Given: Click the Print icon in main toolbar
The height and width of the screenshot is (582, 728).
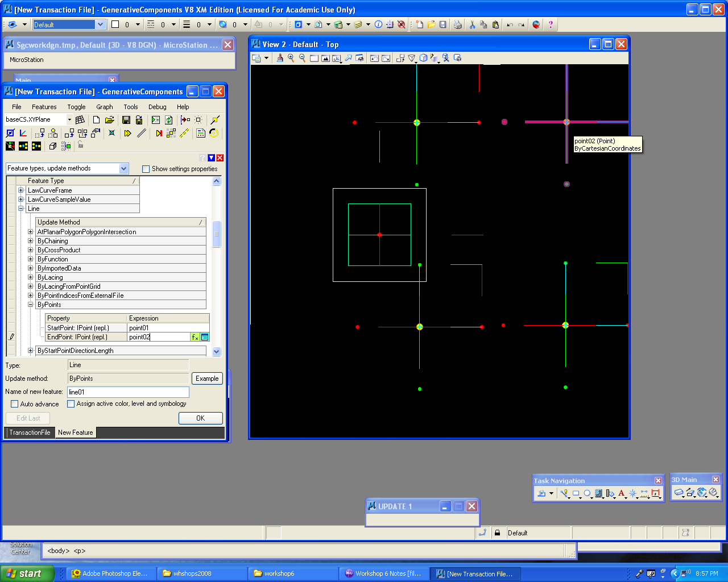Looking at the screenshot, I should [458, 24].
